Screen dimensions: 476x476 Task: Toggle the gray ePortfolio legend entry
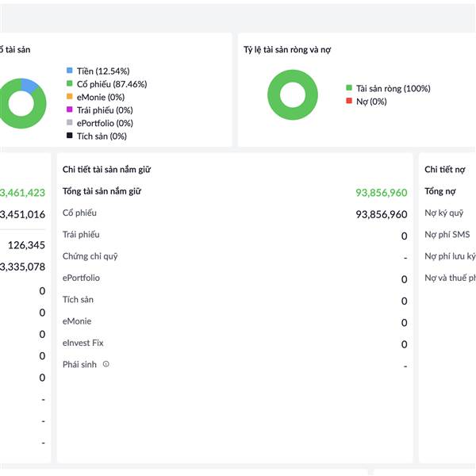(x=70, y=123)
